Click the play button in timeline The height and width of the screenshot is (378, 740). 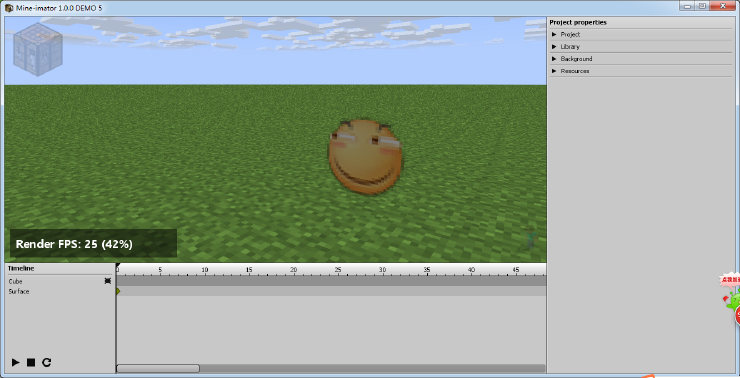(x=16, y=362)
